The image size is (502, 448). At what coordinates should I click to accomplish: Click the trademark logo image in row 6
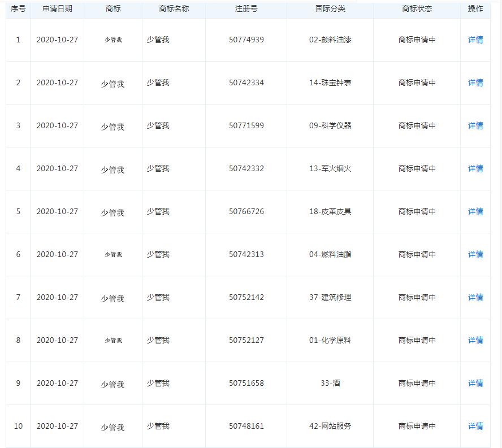pyautogui.click(x=113, y=255)
